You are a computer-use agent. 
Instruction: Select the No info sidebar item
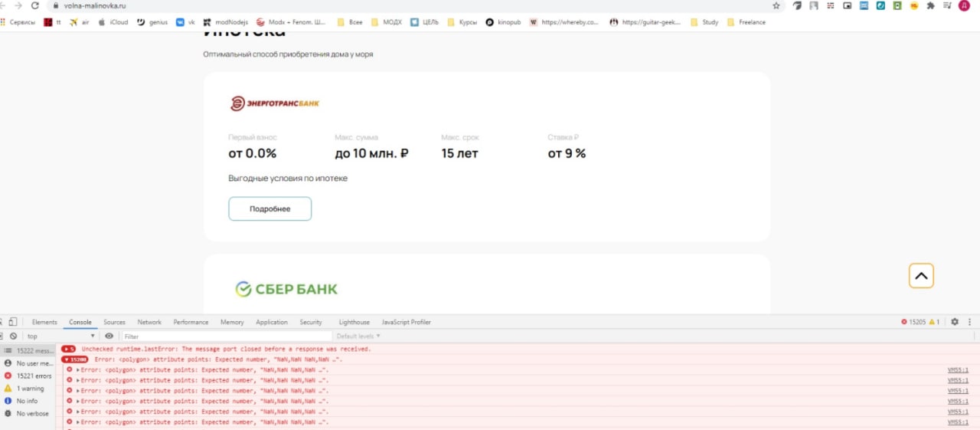pyautogui.click(x=28, y=401)
